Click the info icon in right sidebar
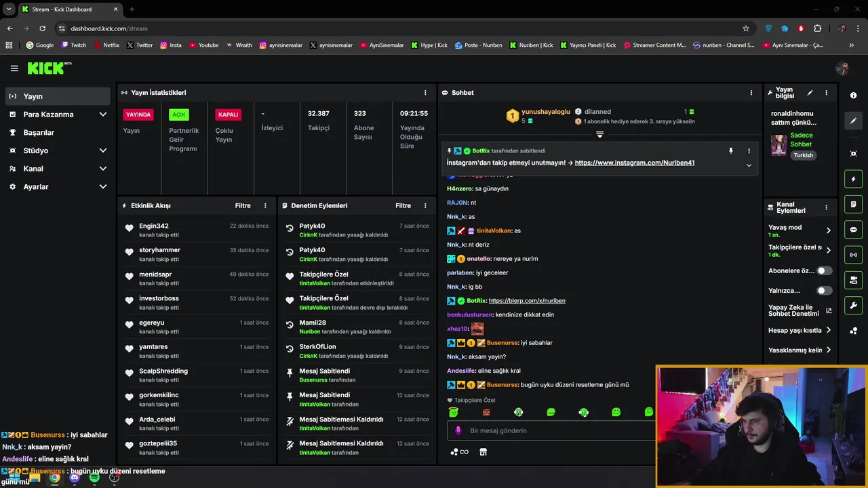Image resolution: width=868 pixels, height=488 pixels. (854, 96)
